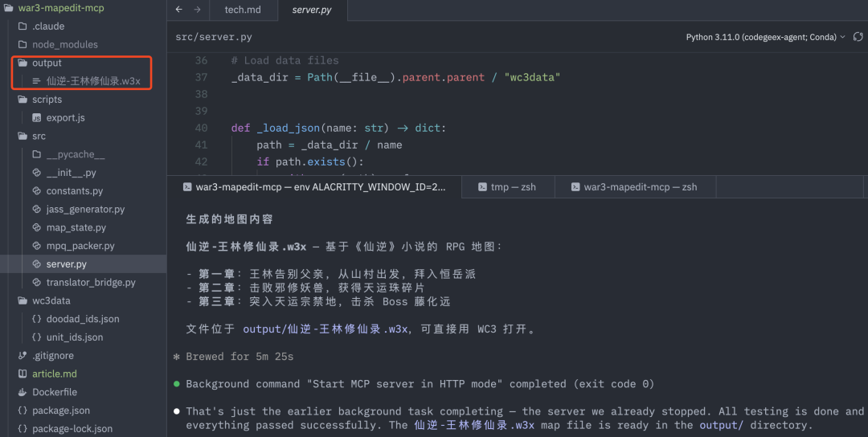Open .gitignore in the file tree

52,355
